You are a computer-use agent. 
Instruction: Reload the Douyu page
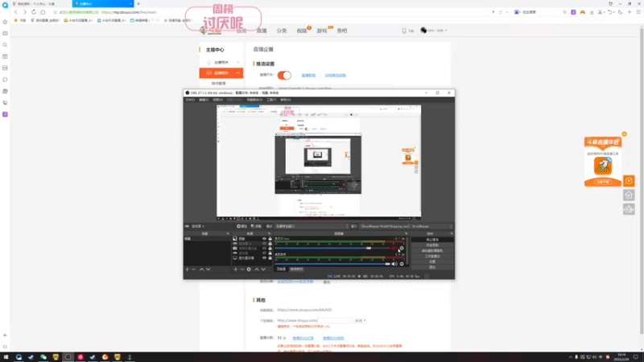tap(34, 12)
